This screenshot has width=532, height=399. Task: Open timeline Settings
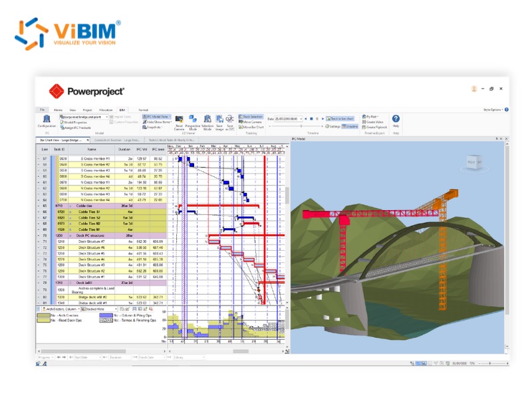(333, 126)
